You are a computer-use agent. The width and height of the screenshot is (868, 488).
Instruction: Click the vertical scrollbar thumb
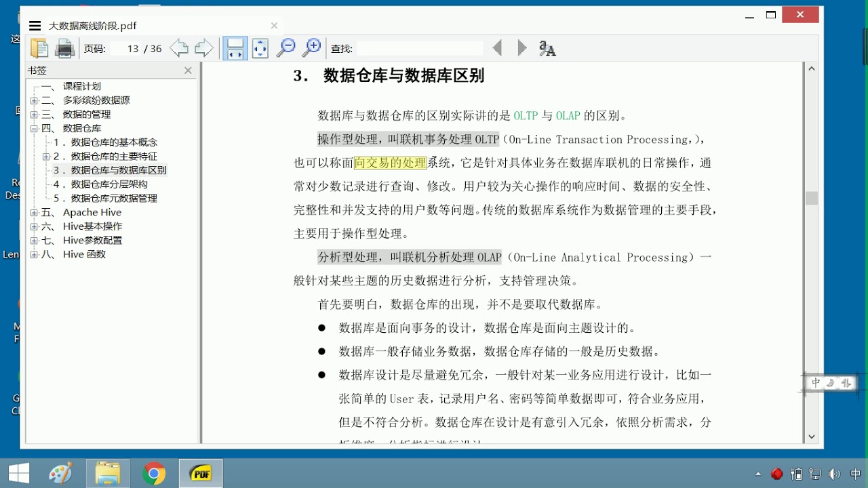point(812,198)
